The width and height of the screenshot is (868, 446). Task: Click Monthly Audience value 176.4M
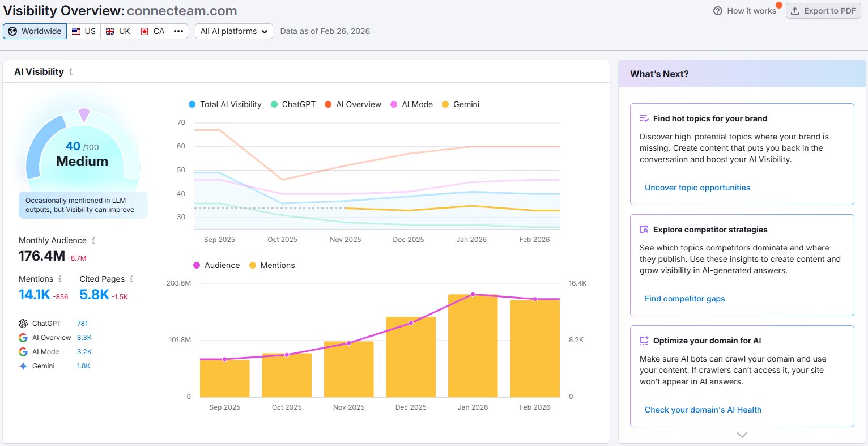pos(42,256)
